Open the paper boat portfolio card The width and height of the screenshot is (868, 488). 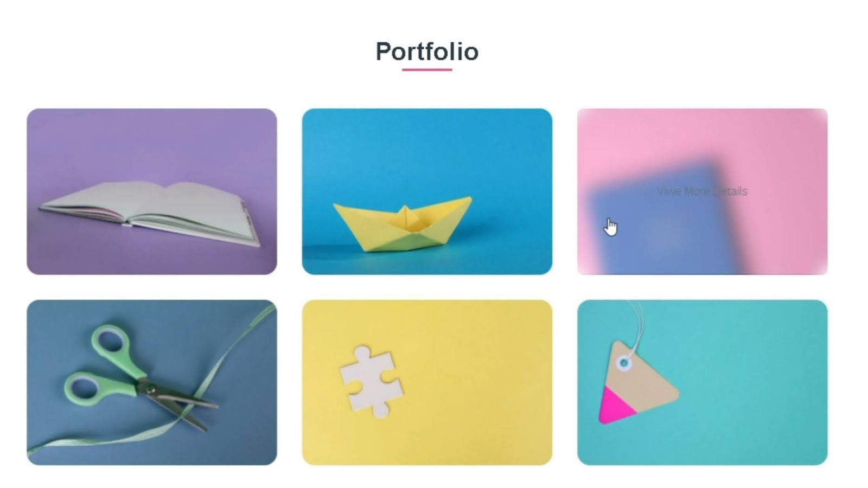[x=427, y=191]
